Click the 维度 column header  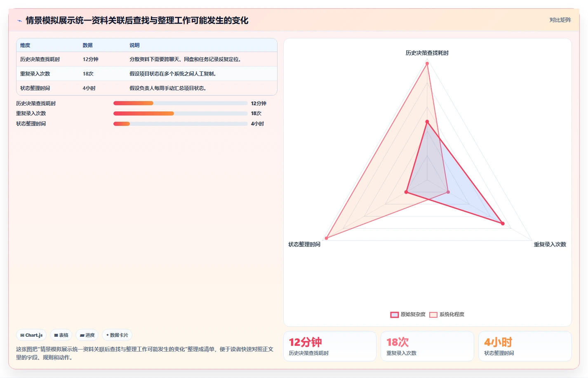pyautogui.click(x=25, y=45)
